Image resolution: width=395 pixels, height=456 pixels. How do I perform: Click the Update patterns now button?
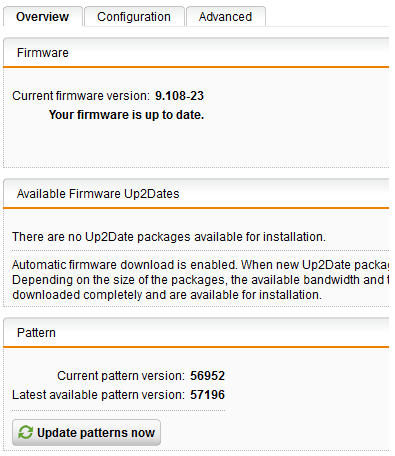[x=86, y=432]
